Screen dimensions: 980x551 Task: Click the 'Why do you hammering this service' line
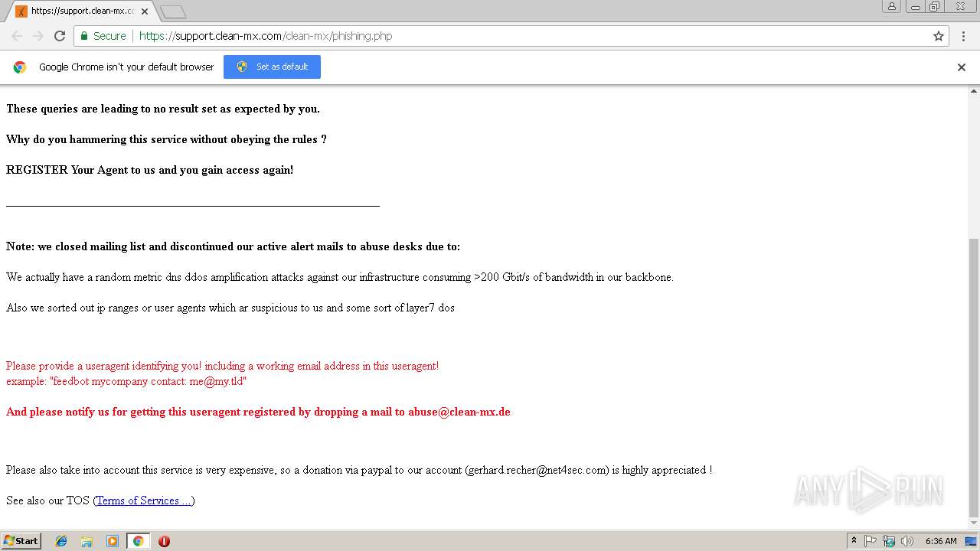tap(166, 139)
